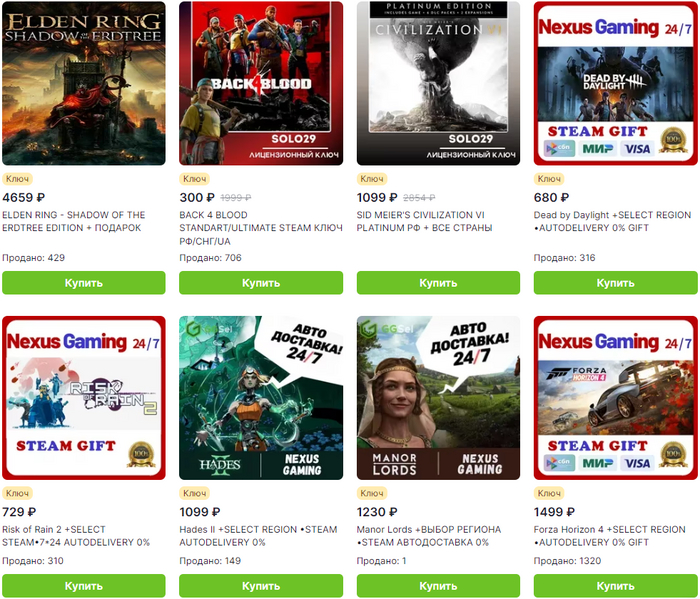700x599 pixels.
Task: Open the ELDEN RING Shadow of the Erdtree title link
Action: tap(74, 221)
